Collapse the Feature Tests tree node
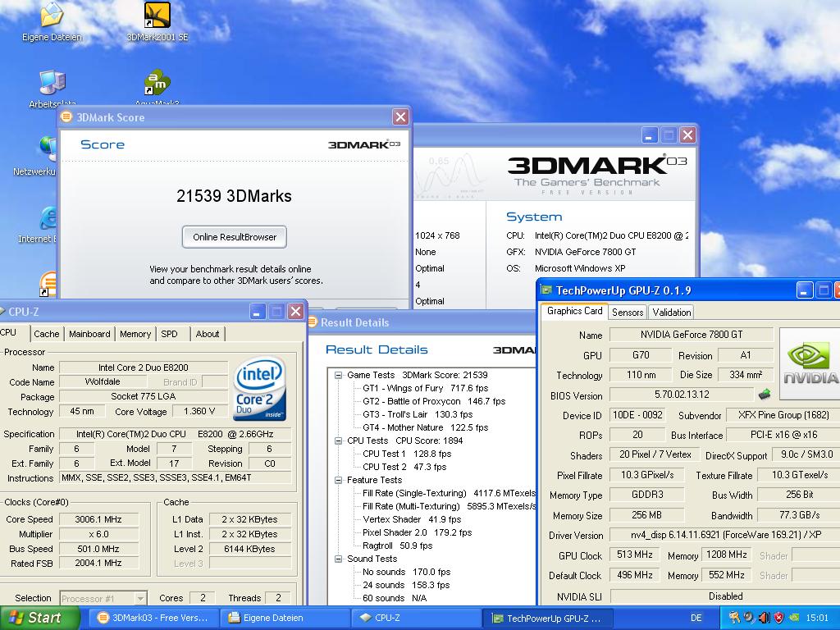This screenshot has width=840, height=630. [x=338, y=480]
